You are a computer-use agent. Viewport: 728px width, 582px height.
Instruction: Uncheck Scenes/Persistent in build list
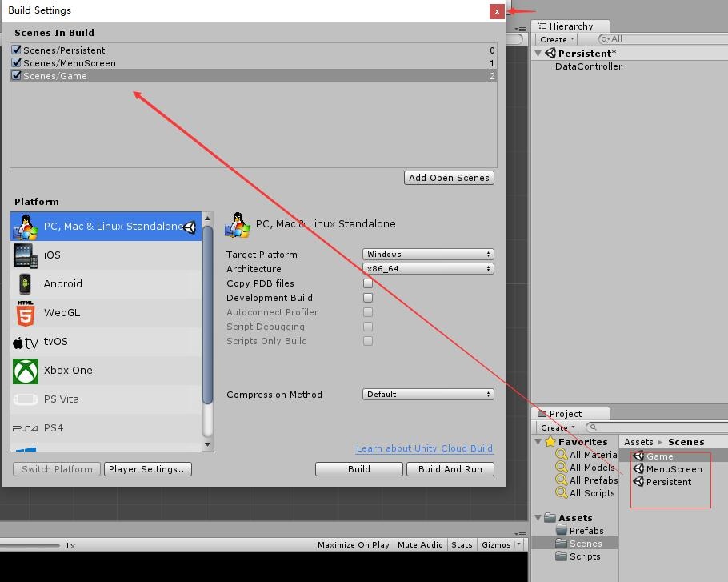pyautogui.click(x=16, y=50)
